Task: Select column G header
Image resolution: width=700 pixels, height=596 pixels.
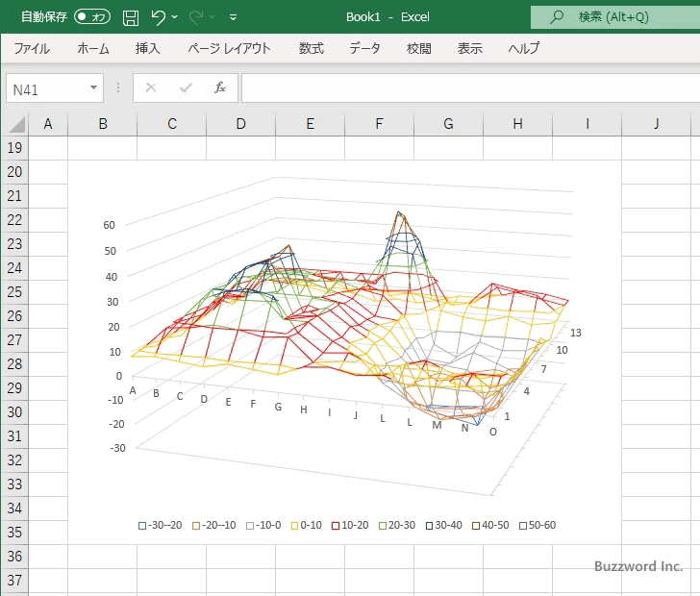Action: click(448, 124)
